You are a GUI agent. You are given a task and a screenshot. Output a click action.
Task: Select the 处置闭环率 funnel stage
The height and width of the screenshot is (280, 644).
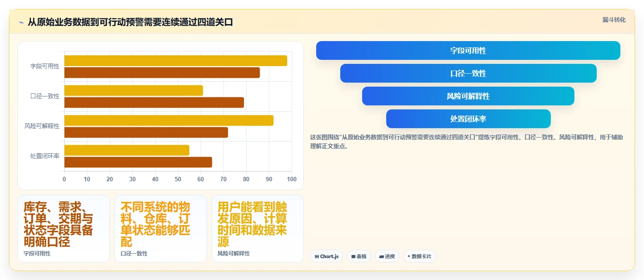[x=468, y=119]
